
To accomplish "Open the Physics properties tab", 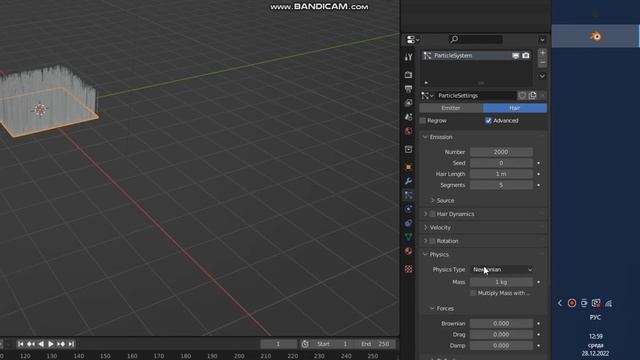I will click(x=409, y=209).
